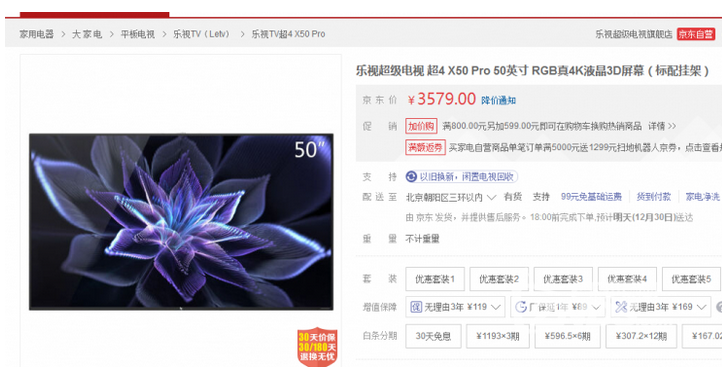The width and height of the screenshot is (722, 367).
Task: Select the 优惠套装4 bundle
Action: (627, 279)
